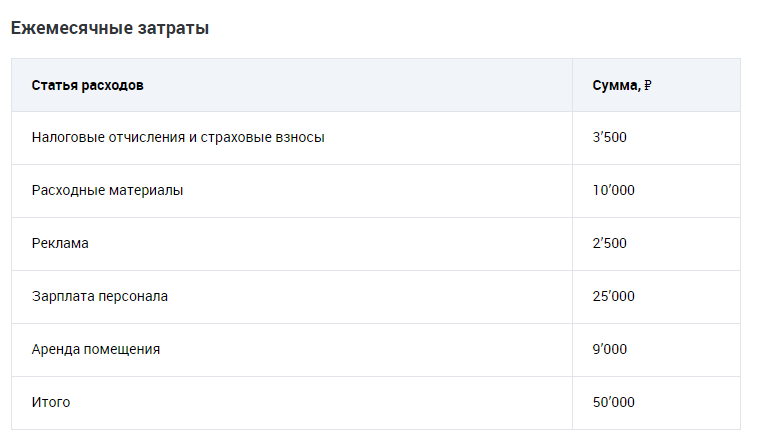758x442 pixels.
Task: Select the 25'000 salary amount
Action: [x=613, y=296]
